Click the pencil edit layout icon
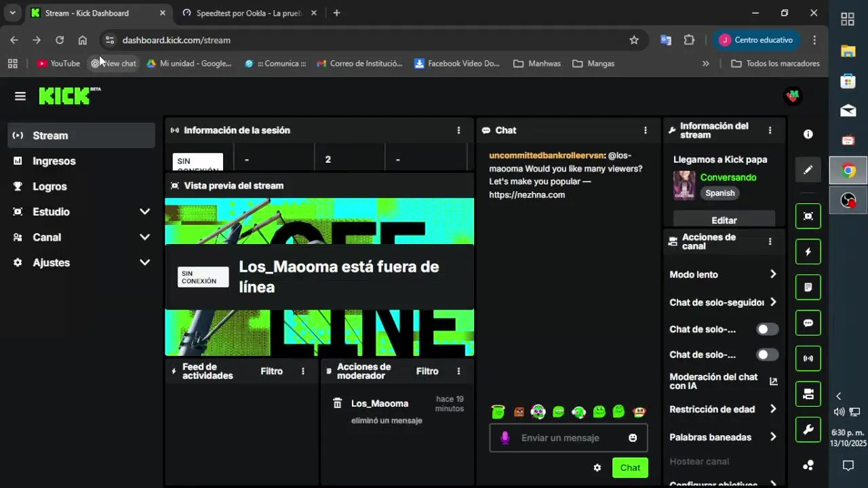This screenshot has width=868, height=488. coord(808,169)
